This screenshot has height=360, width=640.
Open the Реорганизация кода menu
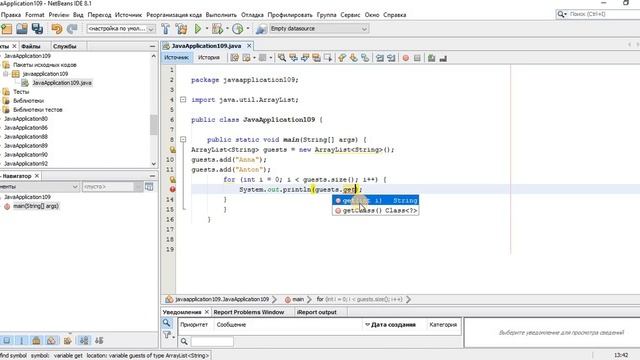coord(174,15)
